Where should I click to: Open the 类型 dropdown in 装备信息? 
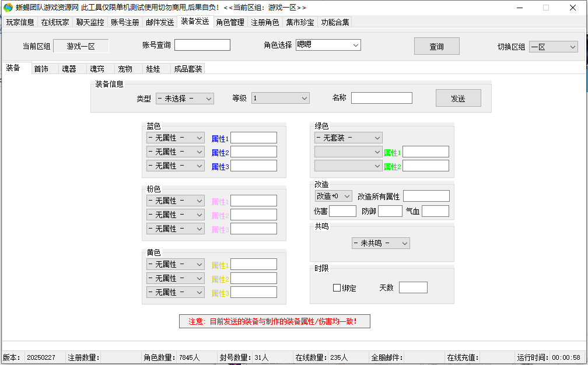tap(184, 99)
